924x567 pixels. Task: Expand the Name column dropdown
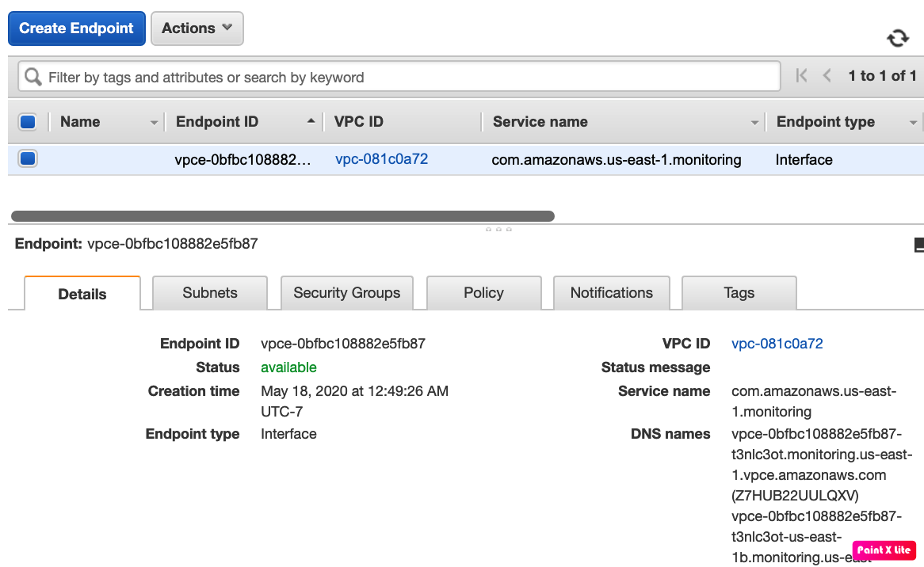154,123
